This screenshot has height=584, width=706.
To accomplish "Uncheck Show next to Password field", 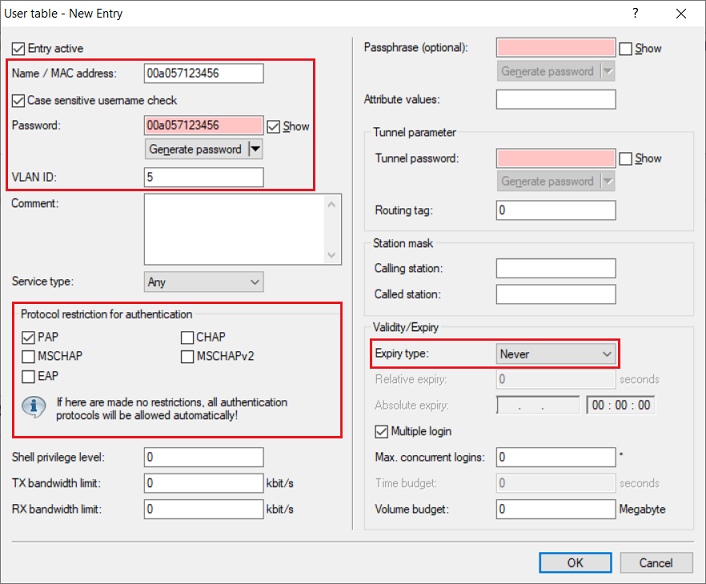I will coord(274,126).
